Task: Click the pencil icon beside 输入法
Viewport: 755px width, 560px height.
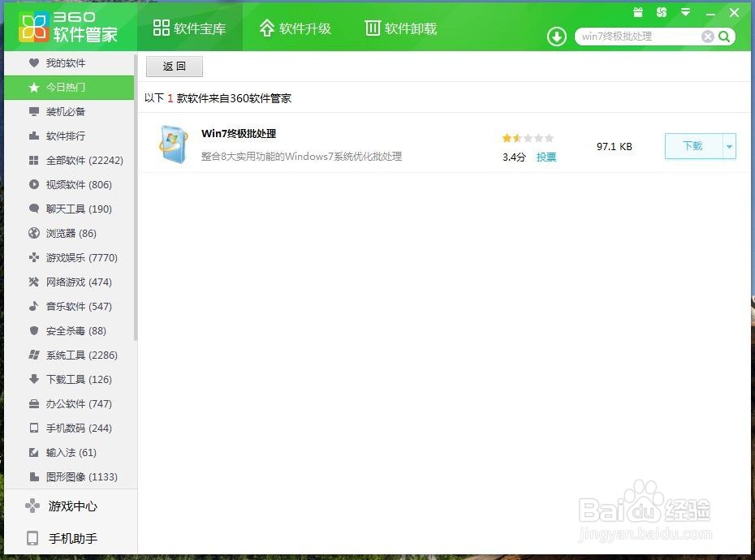Action: coord(34,453)
